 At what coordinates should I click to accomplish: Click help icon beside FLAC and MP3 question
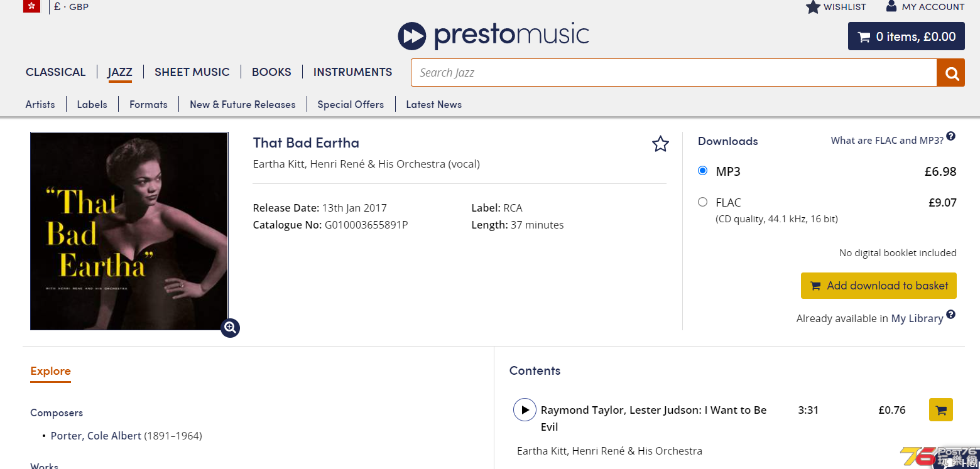click(x=951, y=136)
